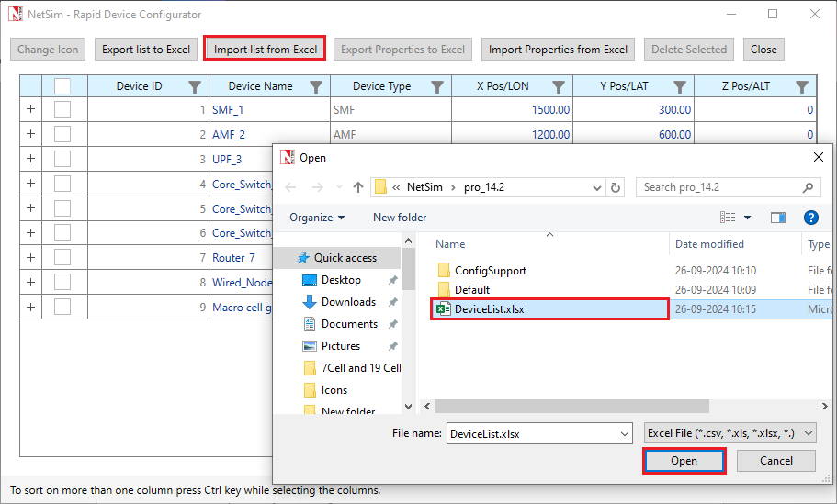This screenshot has width=837, height=504.
Task: Click Import list from Excel button
Action: 266,50
